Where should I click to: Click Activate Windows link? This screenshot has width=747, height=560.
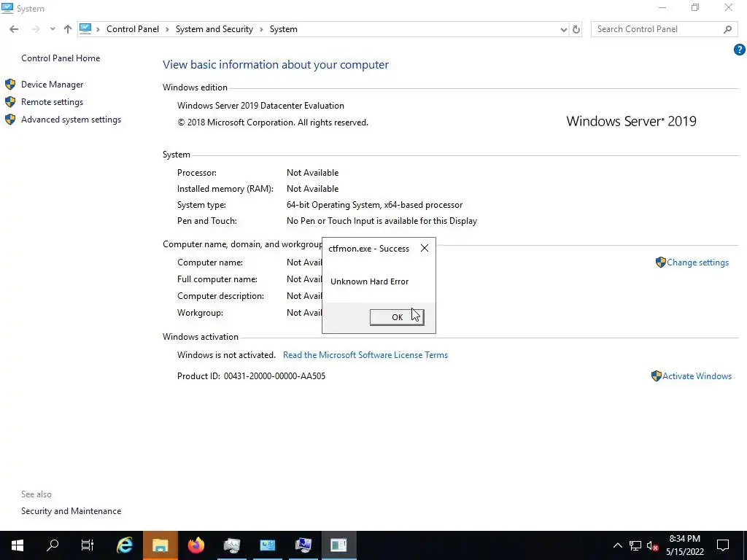[x=697, y=376]
